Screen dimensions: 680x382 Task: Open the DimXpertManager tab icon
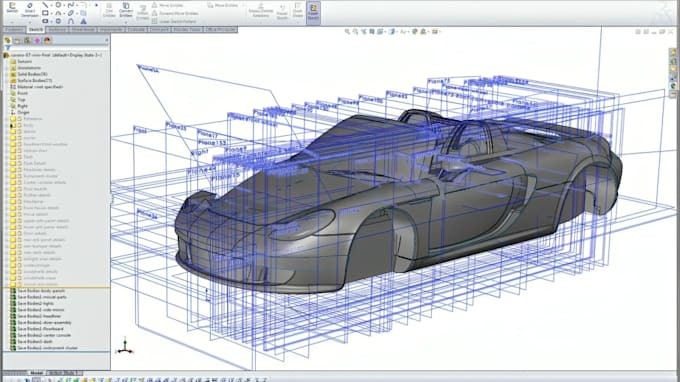(x=37, y=40)
